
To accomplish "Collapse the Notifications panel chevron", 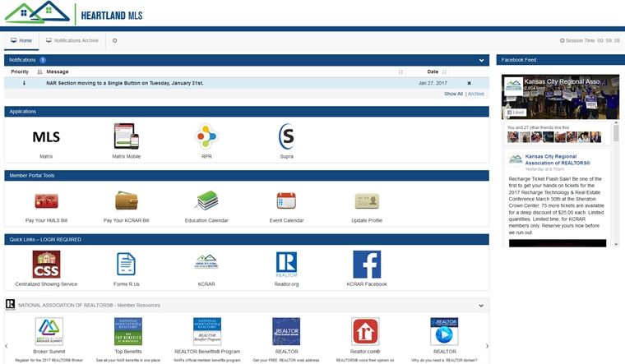I will coord(482,60).
